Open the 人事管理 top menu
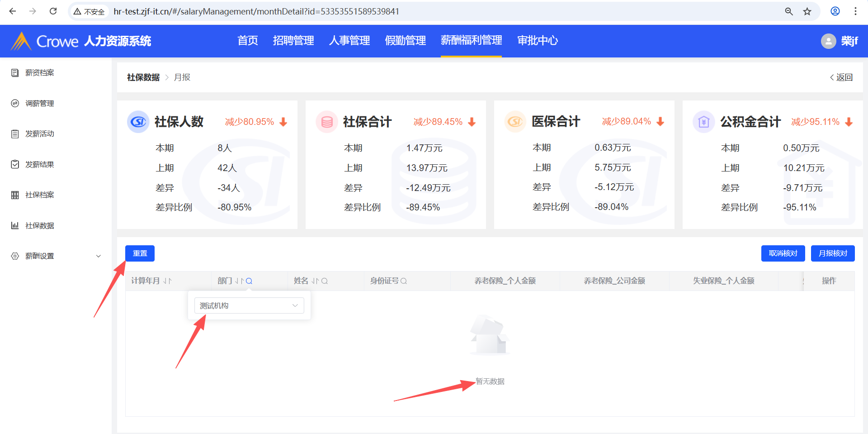This screenshot has height=434, width=868. 349,41
